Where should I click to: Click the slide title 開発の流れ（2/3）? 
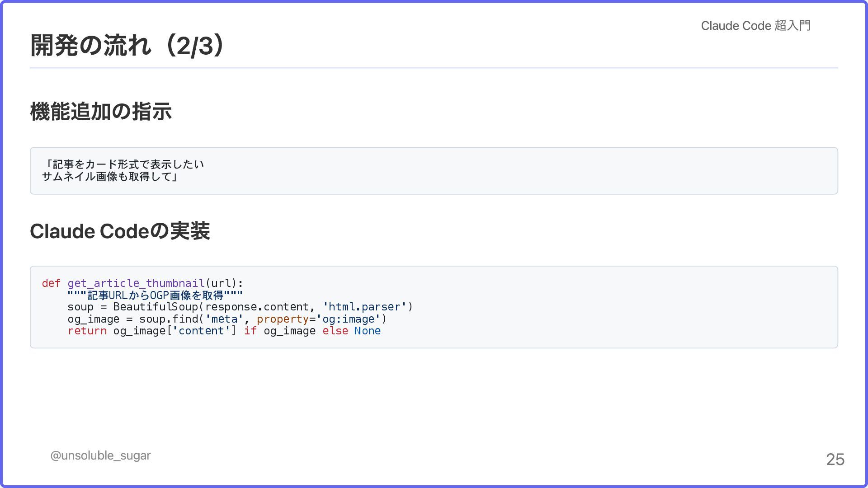click(x=128, y=45)
